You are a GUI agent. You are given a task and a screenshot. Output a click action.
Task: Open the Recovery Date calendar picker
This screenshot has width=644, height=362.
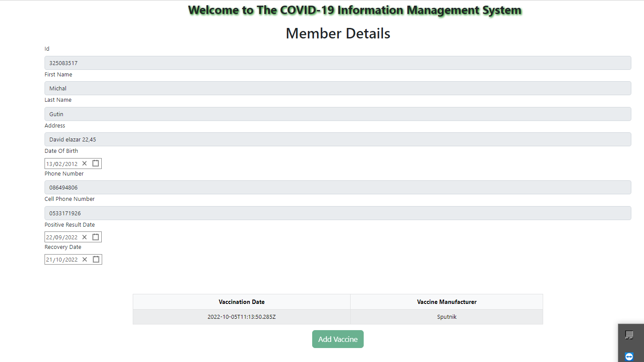(x=96, y=259)
